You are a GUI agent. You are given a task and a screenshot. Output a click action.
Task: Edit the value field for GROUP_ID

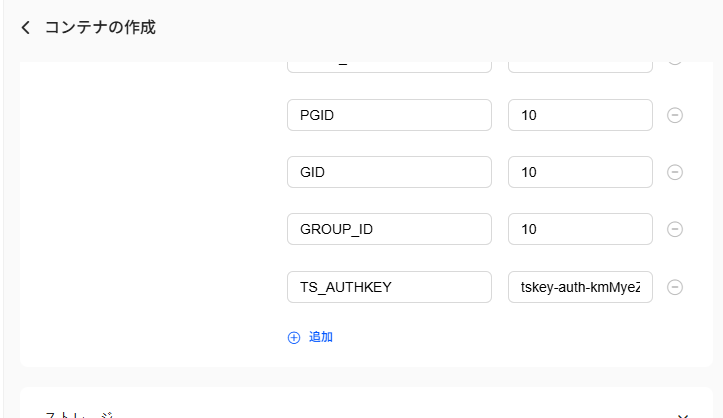click(x=580, y=229)
